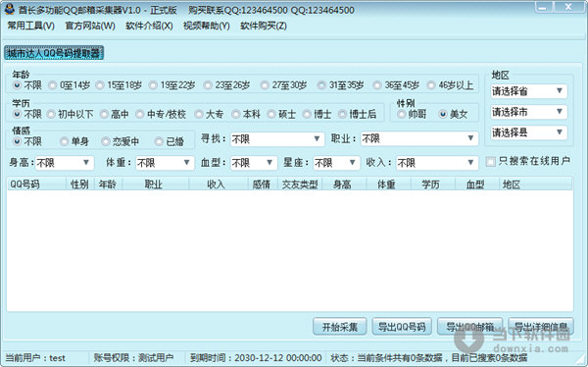
Task: Select age 23至26岁 option
Action: 227,85
